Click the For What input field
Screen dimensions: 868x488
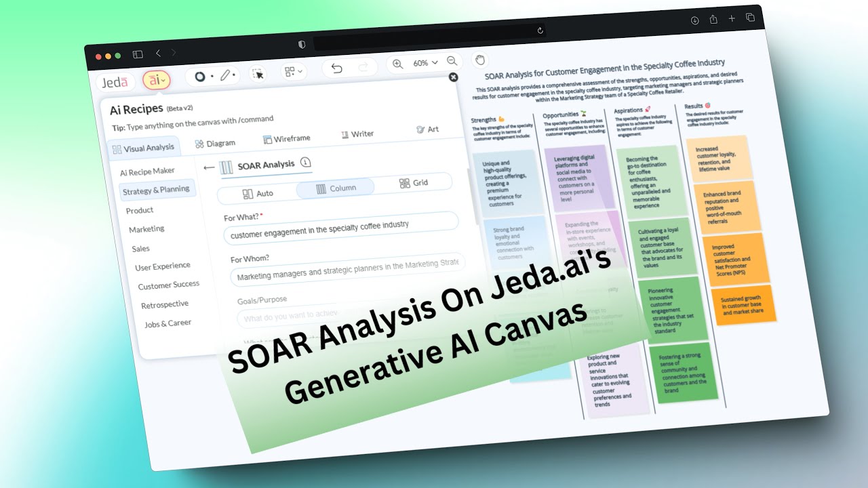[x=340, y=227]
